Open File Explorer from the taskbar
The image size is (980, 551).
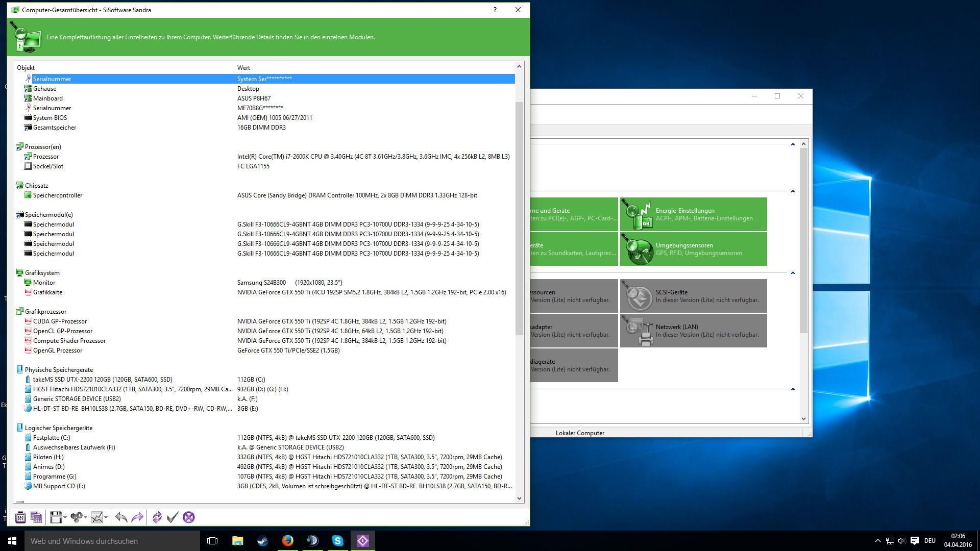pos(238,541)
